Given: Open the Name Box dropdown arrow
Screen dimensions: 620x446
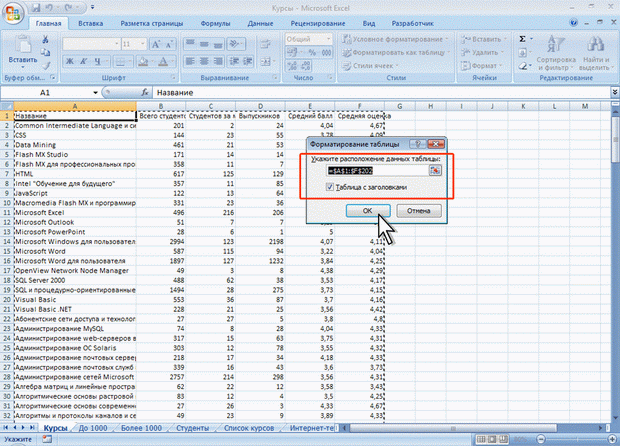Looking at the screenshot, I should pos(95,93).
